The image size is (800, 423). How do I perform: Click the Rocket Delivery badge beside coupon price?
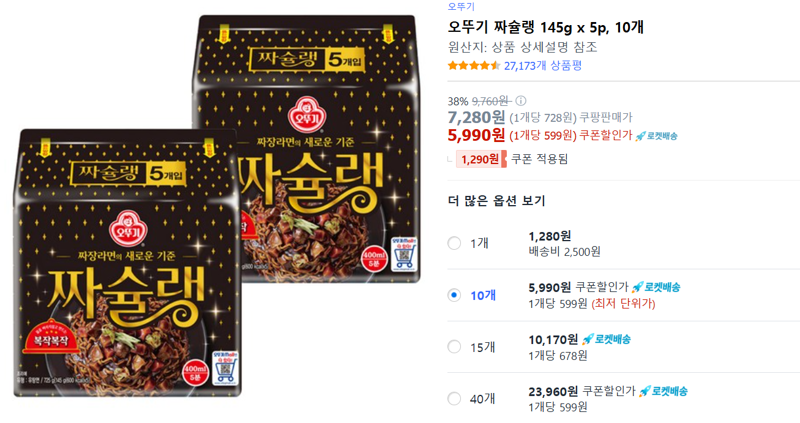point(656,136)
